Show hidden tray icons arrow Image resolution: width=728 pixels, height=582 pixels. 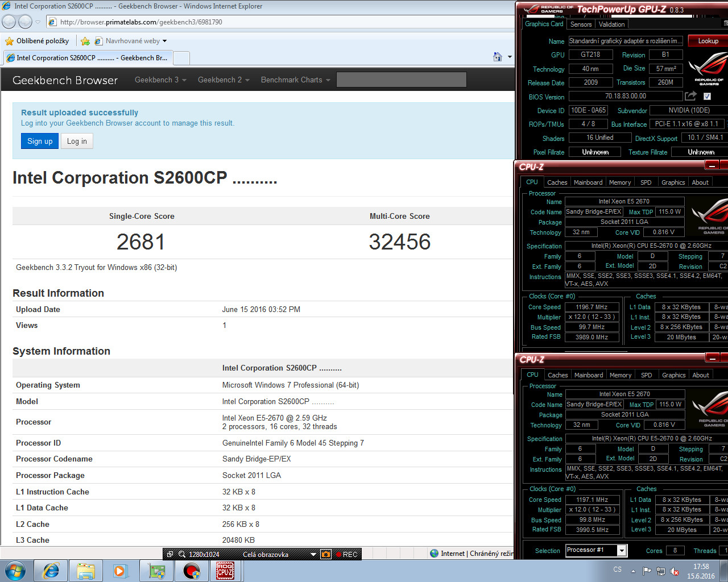tap(633, 571)
